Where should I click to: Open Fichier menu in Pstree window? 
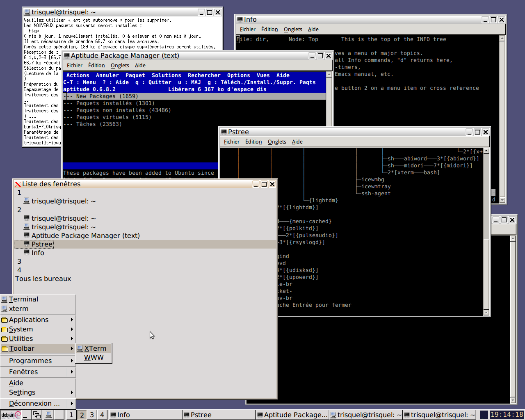232,142
